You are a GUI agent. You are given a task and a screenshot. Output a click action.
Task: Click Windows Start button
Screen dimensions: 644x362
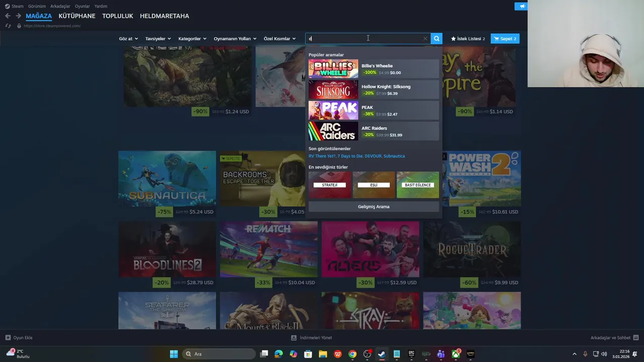point(174,354)
